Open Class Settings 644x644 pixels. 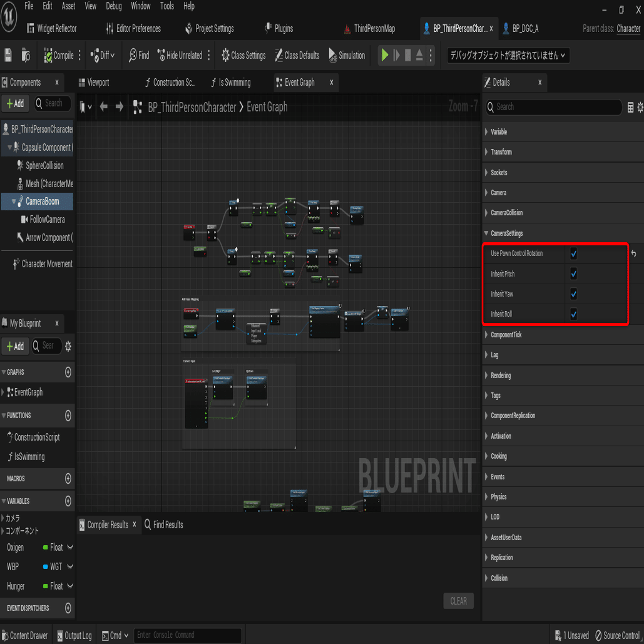click(243, 55)
